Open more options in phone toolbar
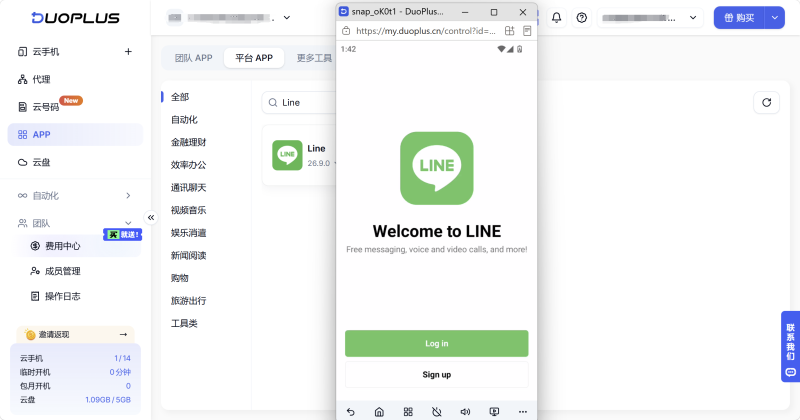The width and height of the screenshot is (800, 420). point(522,412)
